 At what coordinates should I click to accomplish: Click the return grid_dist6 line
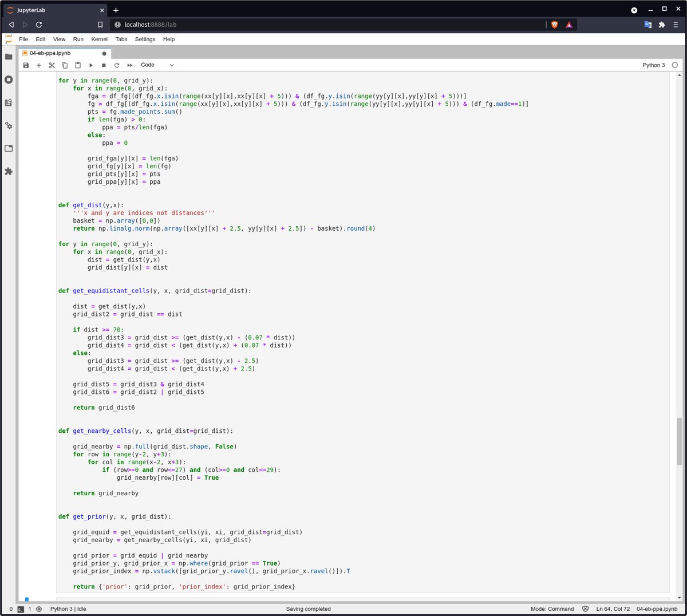(104, 408)
